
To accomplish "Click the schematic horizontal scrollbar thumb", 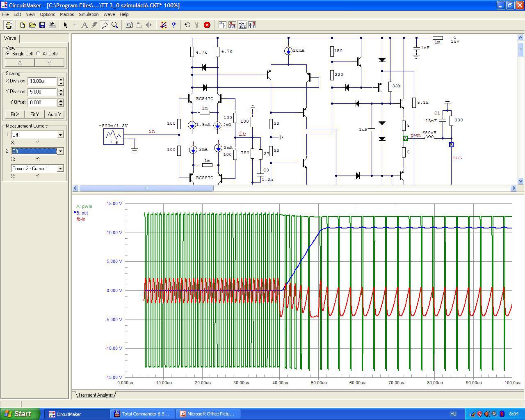I will click(x=146, y=188).
